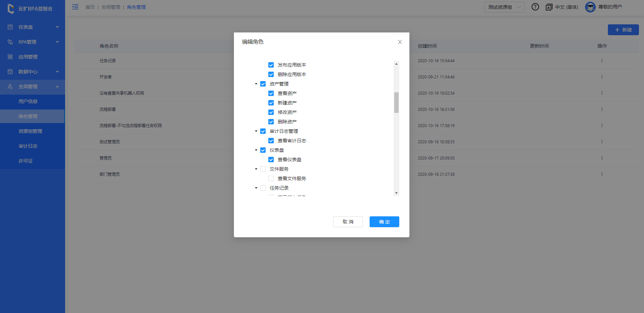Collapse sidebar with the menu fold icon

[x=75, y=7]
